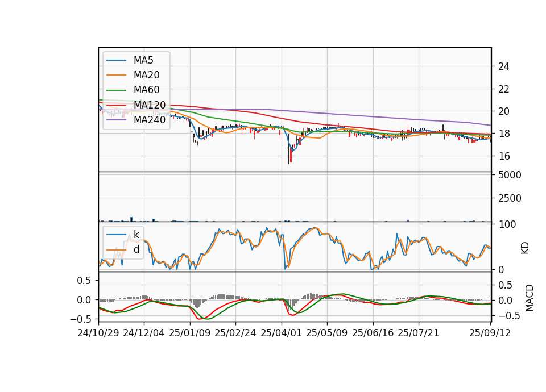Click the date label 25/07/21
The width and height of the screenshot is (546, 392).
tap(419, 333)
